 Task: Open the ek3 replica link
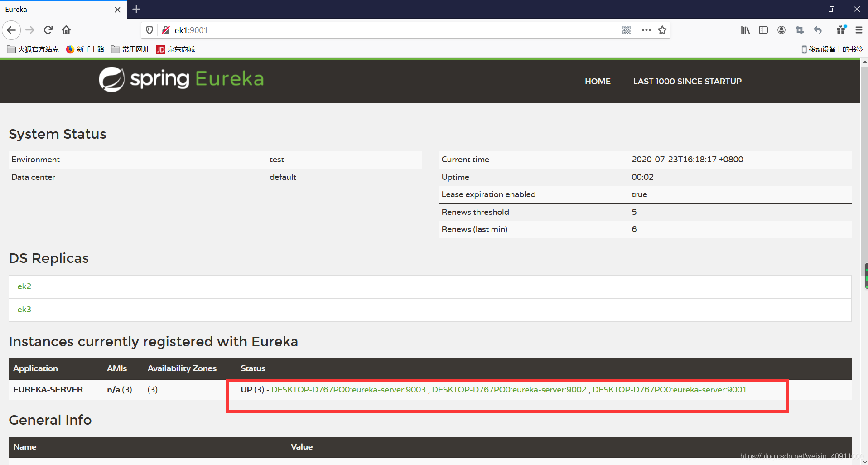coord(24,310)
